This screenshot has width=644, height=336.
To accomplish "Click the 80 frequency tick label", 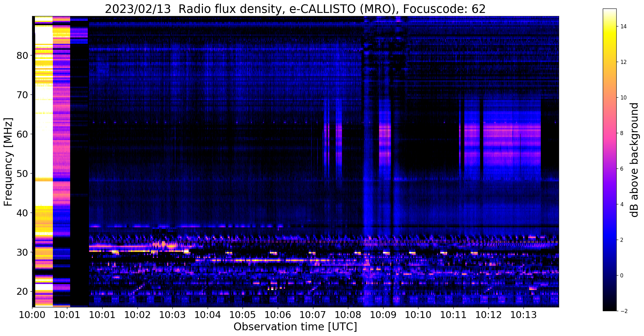I will tap(22, 56).
